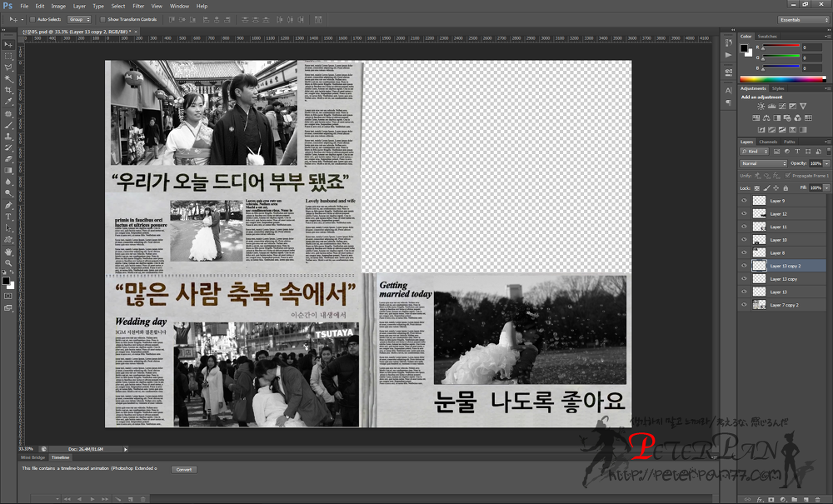833x504 pixels.
Task: Hide Layer 9 using its eye icon
Action: coord(743,201)
